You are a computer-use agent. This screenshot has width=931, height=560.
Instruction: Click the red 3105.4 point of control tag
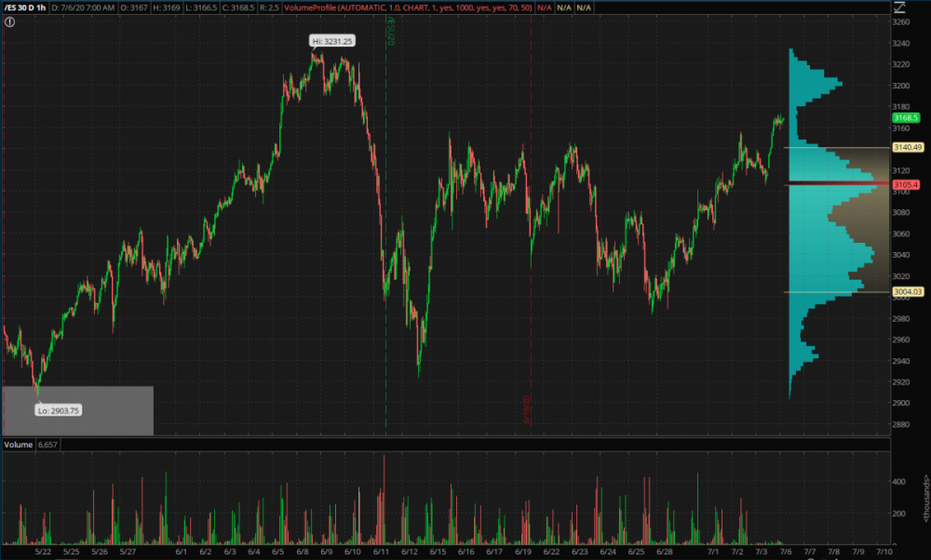click(906, 184)
